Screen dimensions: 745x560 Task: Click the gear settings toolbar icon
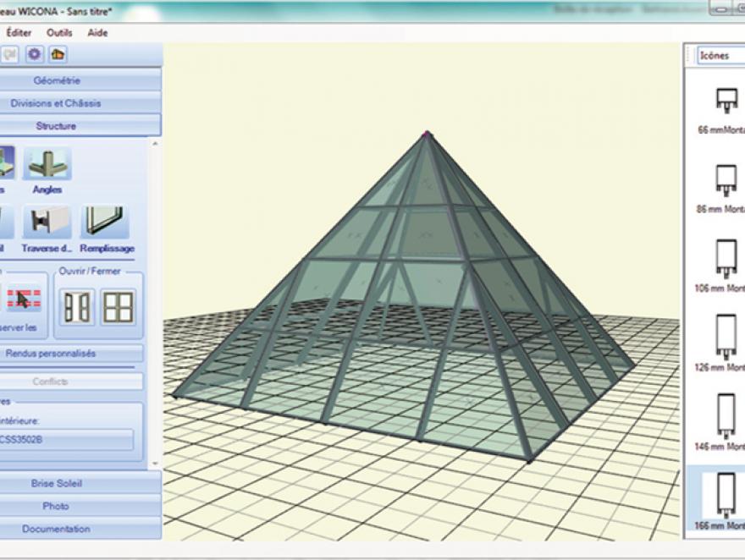tap(35, 55)
